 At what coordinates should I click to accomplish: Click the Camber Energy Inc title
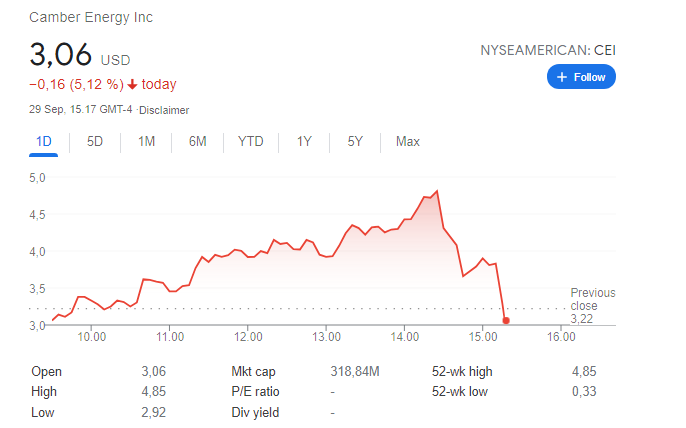point(91,18)
